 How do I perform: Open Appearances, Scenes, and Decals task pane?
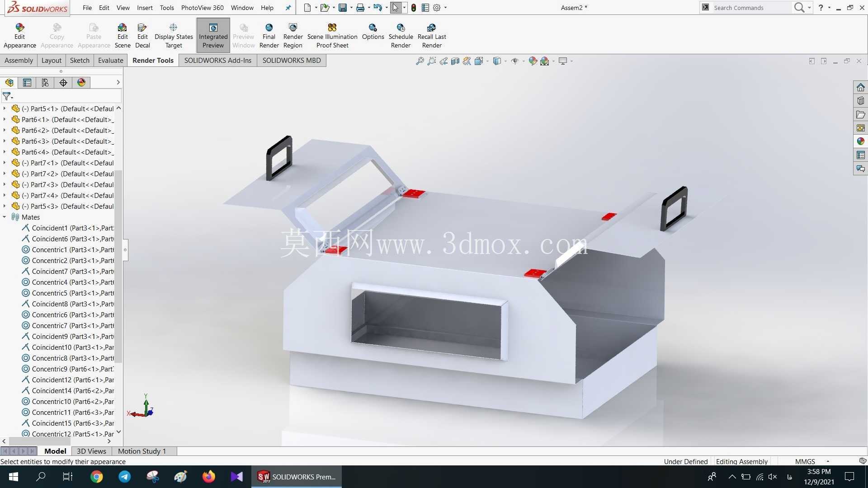[860, 141]
